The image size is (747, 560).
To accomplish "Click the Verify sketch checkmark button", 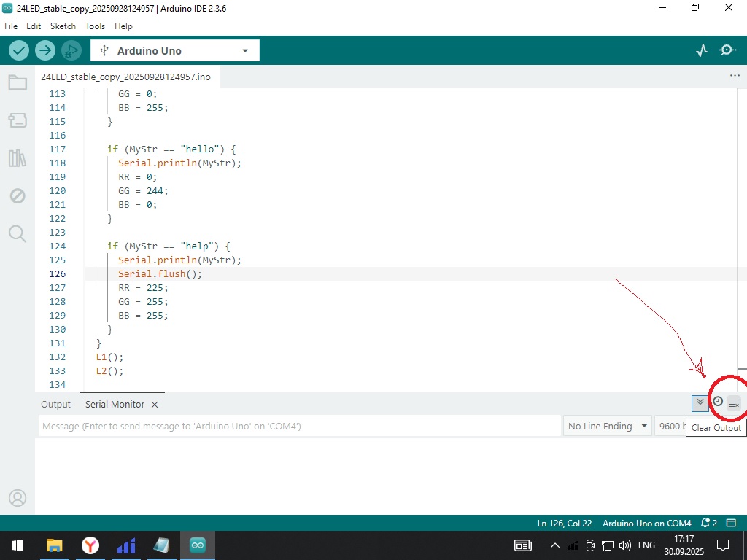I will pyautogui.click(x=19, y=50).
